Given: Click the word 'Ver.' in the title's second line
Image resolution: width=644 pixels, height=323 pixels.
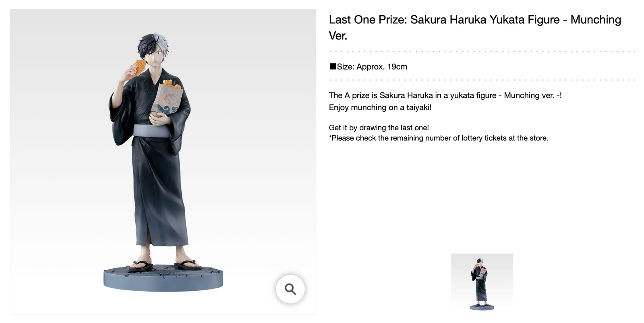Looking at the screenshot, I should point(338,36).
